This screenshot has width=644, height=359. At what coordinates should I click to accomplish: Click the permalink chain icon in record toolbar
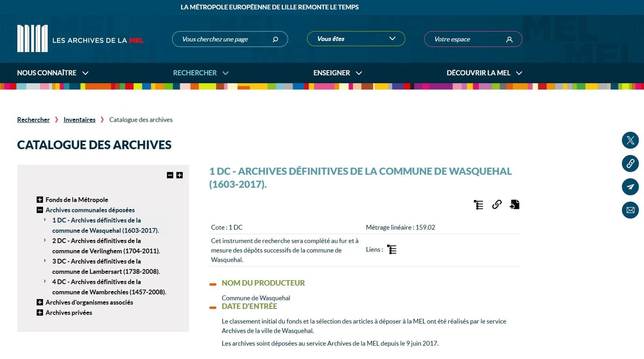[x=497, y=204]
